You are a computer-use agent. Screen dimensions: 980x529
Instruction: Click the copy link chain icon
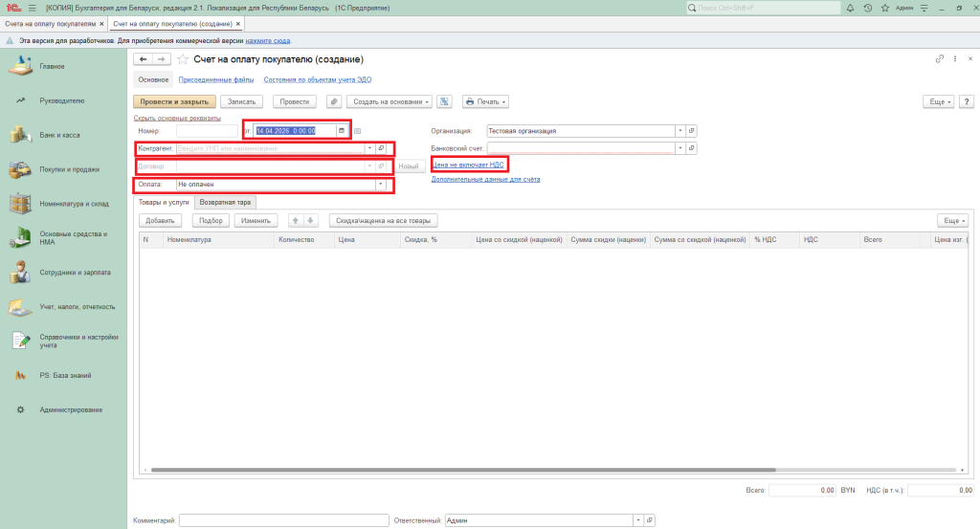(940, 59)
